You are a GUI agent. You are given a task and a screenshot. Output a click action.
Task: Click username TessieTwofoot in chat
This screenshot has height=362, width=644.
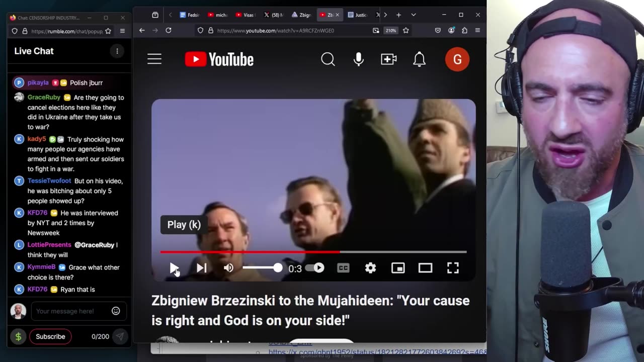(x=49, y=181)
